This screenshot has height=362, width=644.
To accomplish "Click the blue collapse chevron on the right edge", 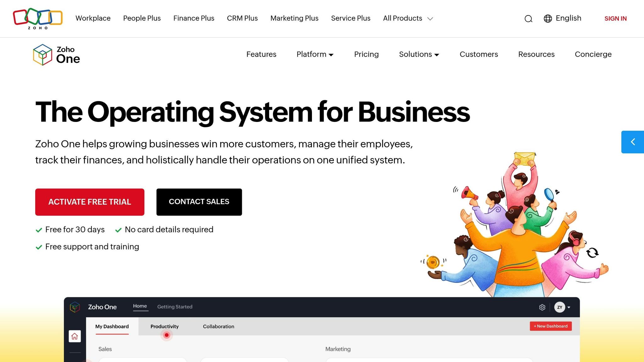I will tap(633, 142).
